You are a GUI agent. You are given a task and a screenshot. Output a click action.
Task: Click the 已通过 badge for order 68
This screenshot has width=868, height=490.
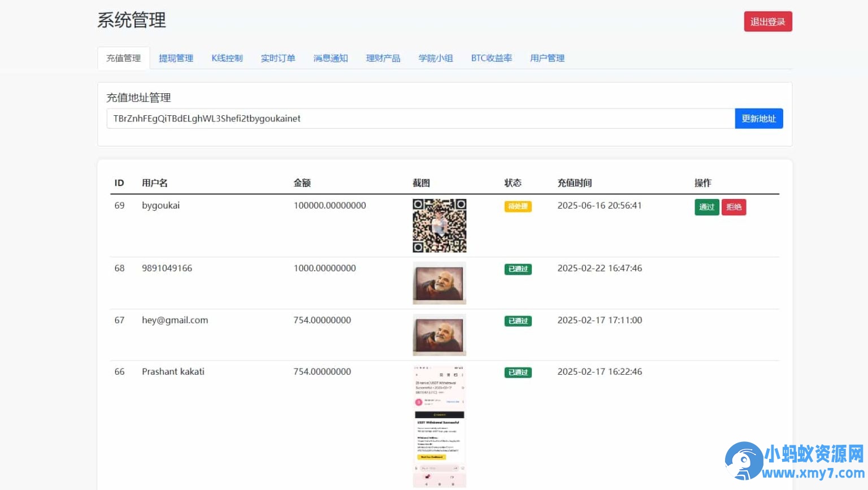(517, 269)
